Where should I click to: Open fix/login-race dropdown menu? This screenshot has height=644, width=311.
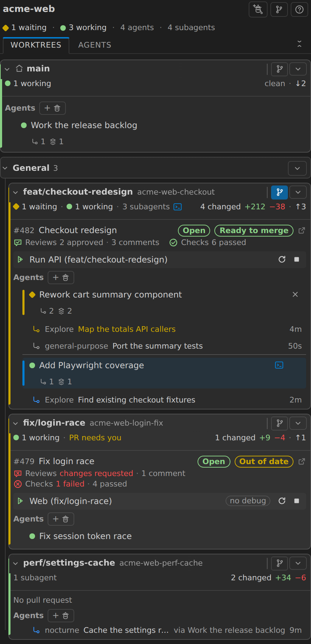click(298, 423)
